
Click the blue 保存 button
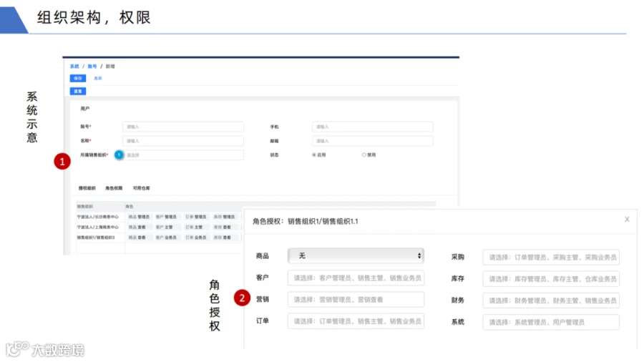click(x=77, y=78)
